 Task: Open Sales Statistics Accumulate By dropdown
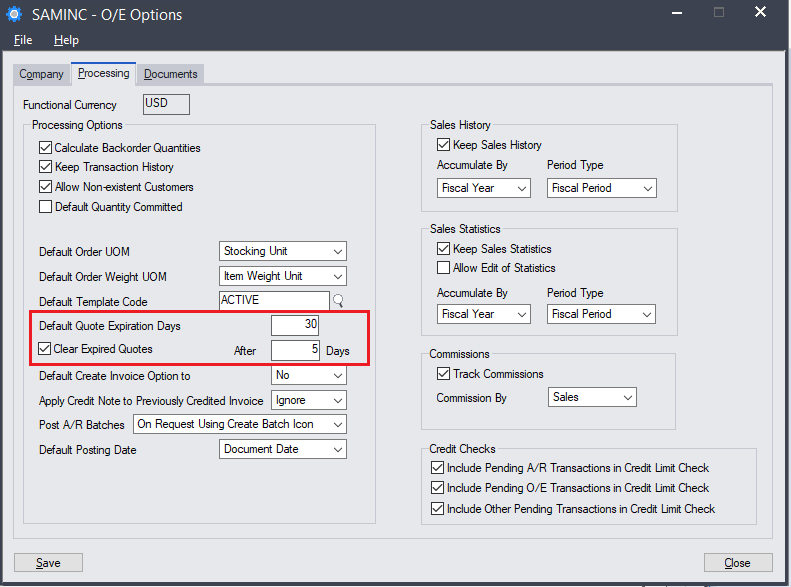483,314
